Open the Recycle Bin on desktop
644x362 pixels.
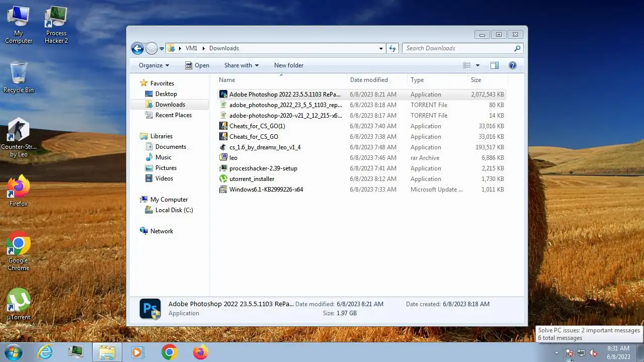tap(19, 77)
